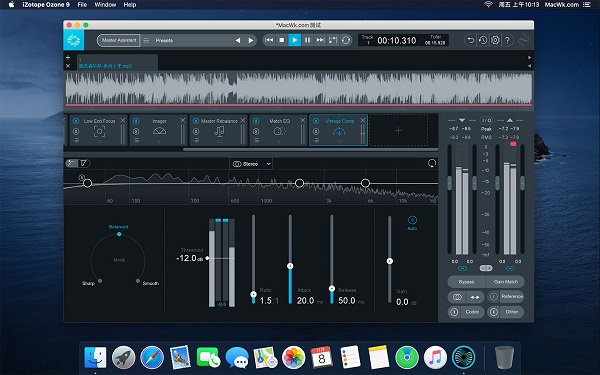Go to the previous preset arrow
The width and height of the screenshot is (600, 375).
point(238,40)
